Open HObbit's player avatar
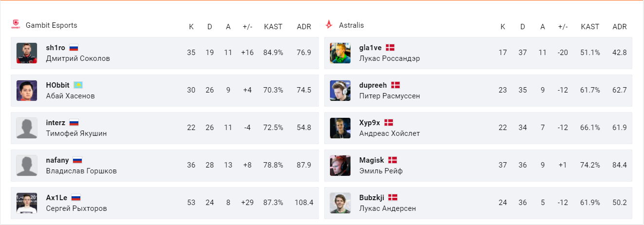The image size is (644, 225). pos(27,90)
